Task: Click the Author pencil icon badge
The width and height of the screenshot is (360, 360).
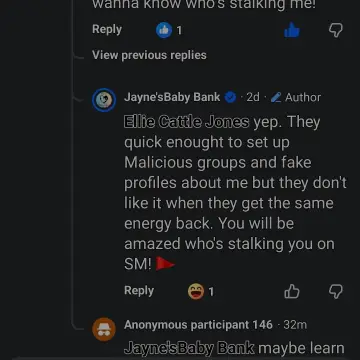Action: pos(276,97)
